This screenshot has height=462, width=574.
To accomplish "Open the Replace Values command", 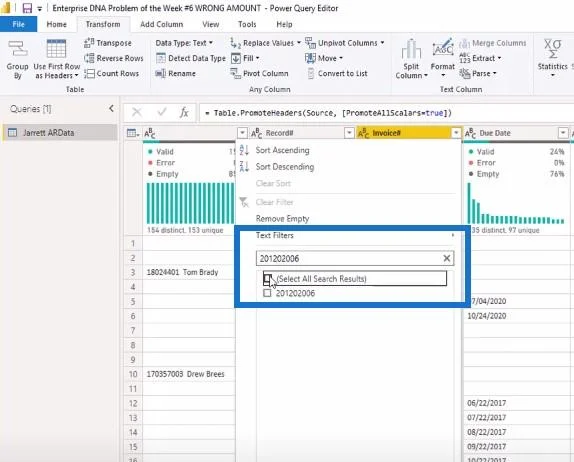I will (x=265, y=43).
